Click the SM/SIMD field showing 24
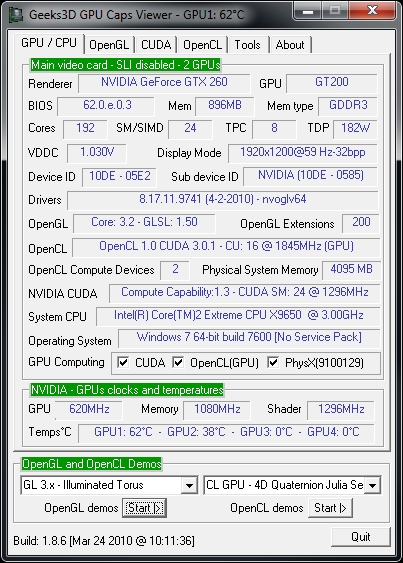 pos(190,129)
